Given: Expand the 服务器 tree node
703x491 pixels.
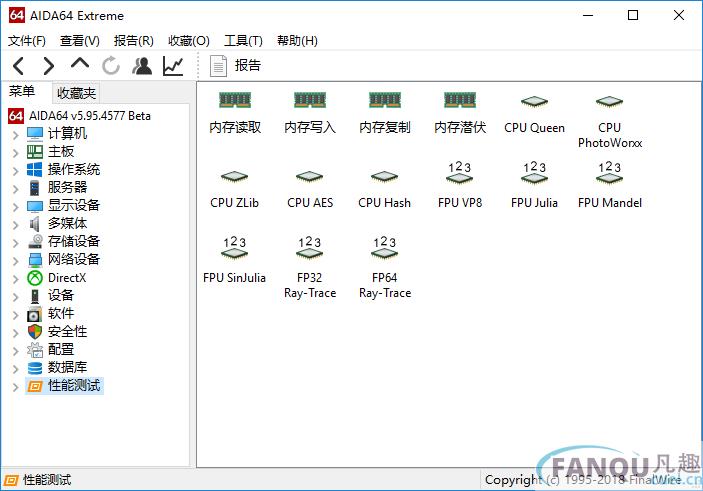Looking at the screenshot, I should coord(15,188).
